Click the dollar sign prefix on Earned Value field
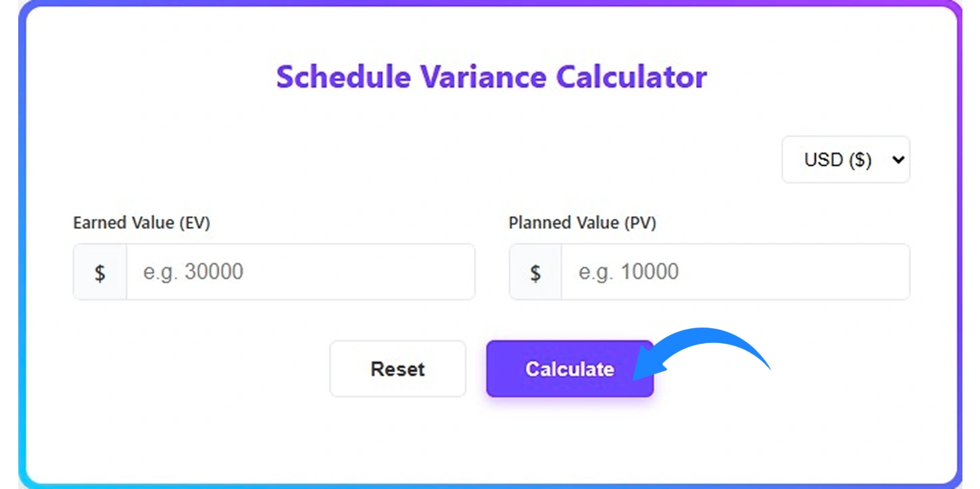Viewport: 980px width, 489px height. 99,272
